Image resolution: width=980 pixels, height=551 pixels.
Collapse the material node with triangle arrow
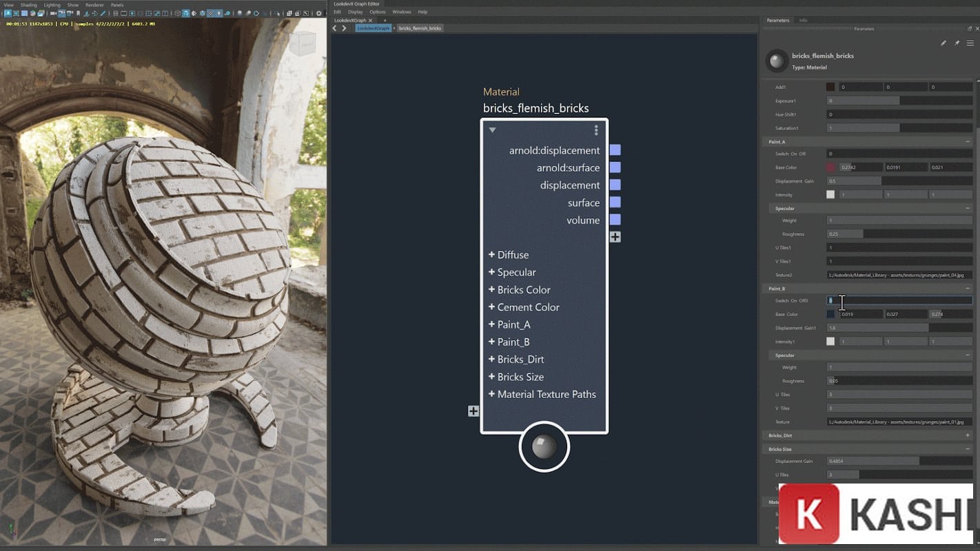point(492,130)
